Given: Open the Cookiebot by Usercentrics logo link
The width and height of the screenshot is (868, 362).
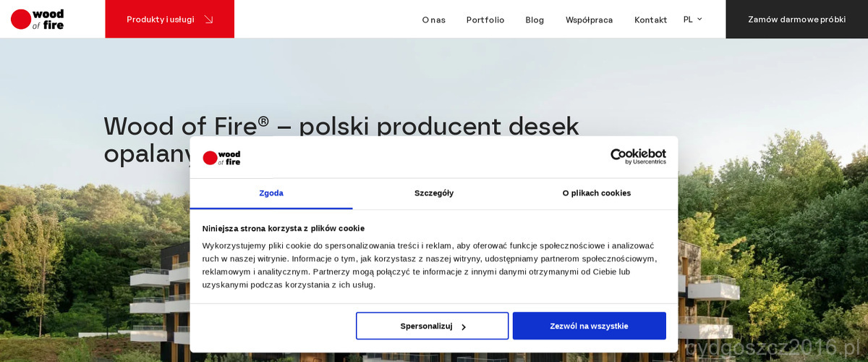Looking at the screenshot, I should point(638,156).
